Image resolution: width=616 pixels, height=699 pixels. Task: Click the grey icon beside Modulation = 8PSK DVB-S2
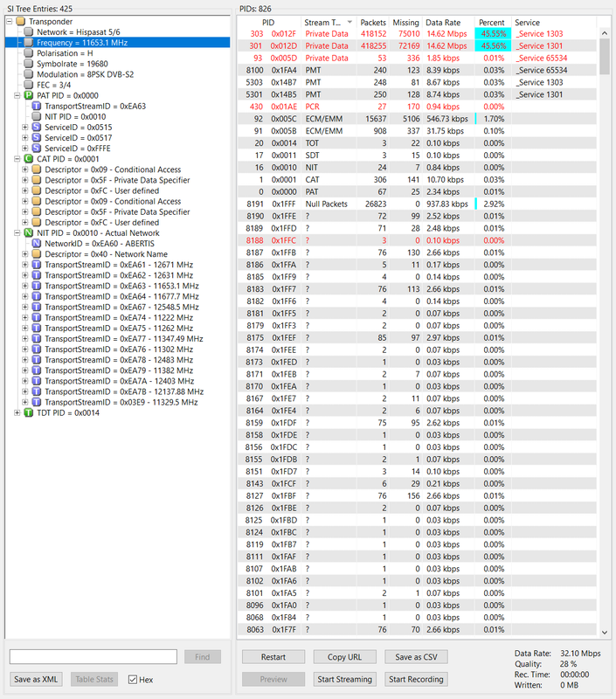tap(29, 74)
